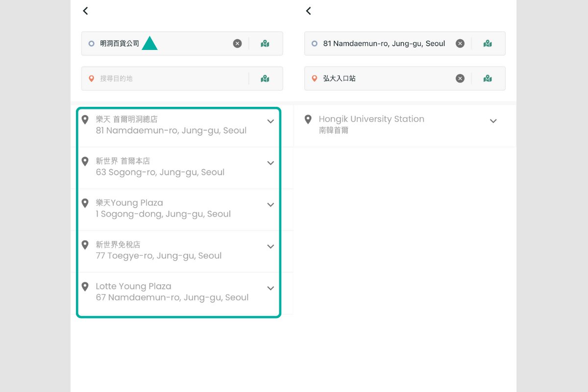
Task: Click the pin icon beside Hongik University Station
Action: click(x=308, y=119)
